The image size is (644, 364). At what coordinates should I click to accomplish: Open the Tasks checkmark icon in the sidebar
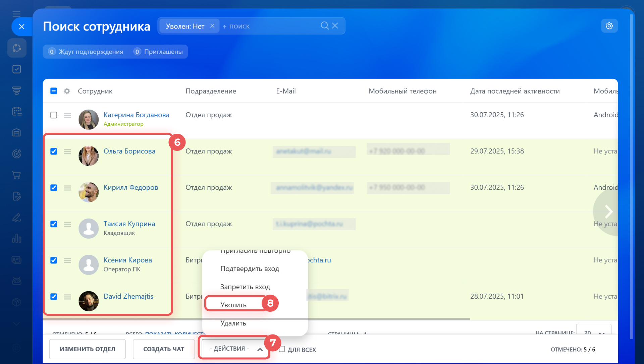[16, 69]
